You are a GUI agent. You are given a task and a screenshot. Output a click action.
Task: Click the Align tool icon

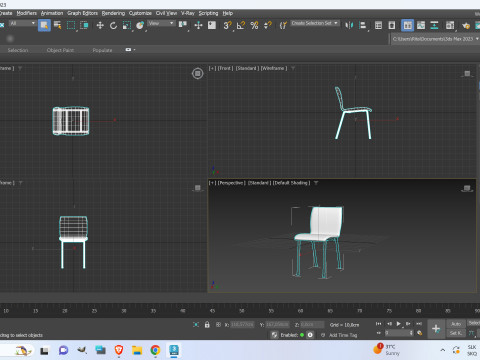tap(363, 25)
